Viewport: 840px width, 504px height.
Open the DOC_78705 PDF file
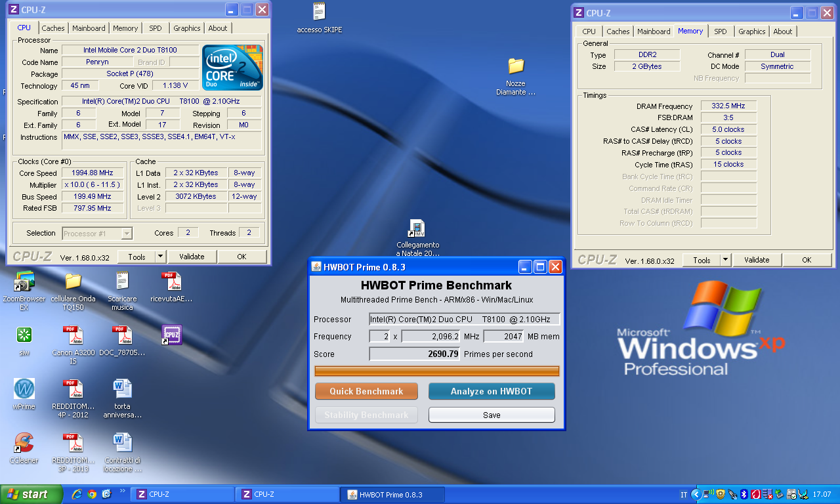(121, 335)
